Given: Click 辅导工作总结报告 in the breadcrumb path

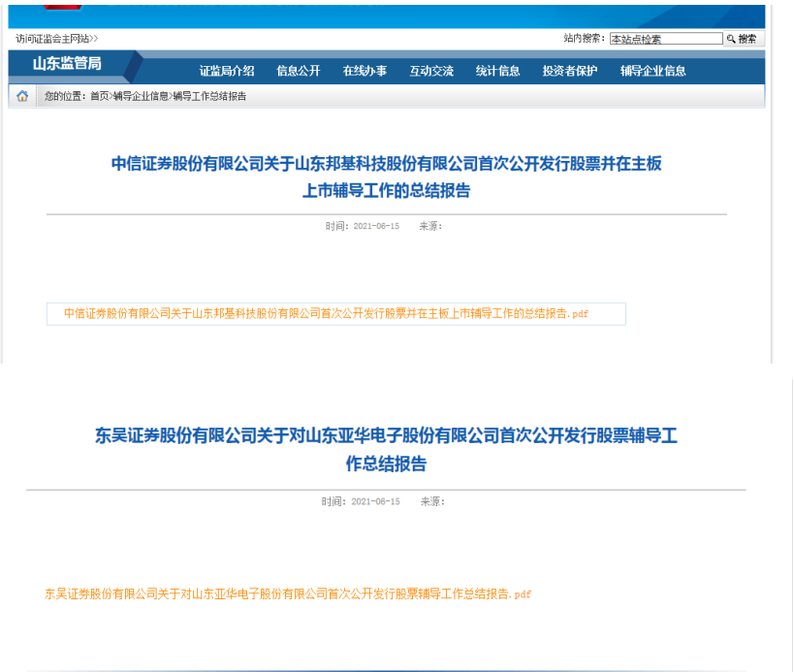Looking at the screenshot, I should (209, 96).
